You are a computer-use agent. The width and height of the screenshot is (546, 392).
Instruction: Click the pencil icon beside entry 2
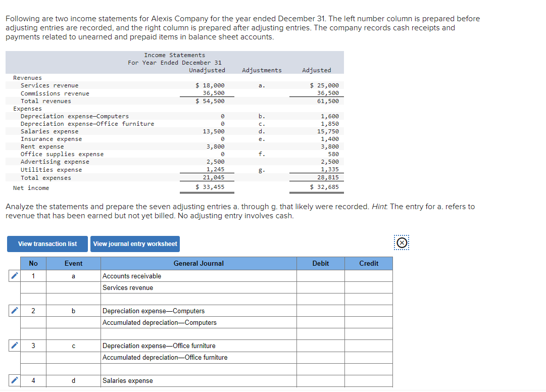tap(14, 310)
